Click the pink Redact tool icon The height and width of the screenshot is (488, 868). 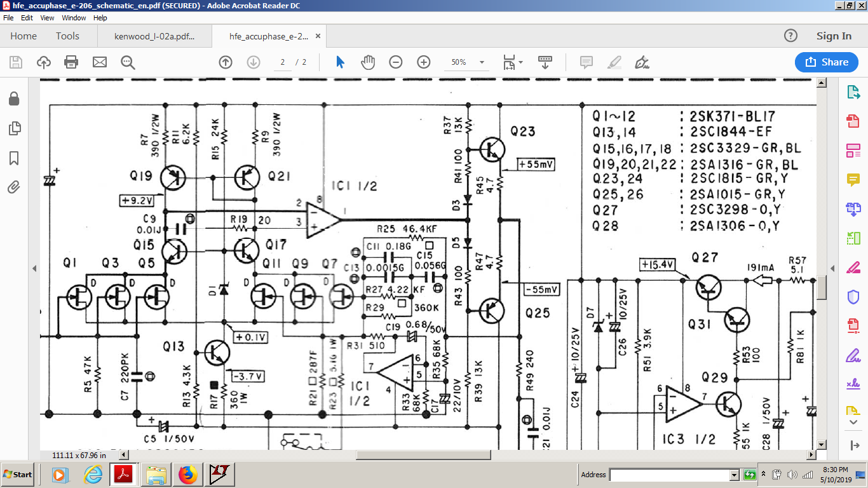click(853, 267)
